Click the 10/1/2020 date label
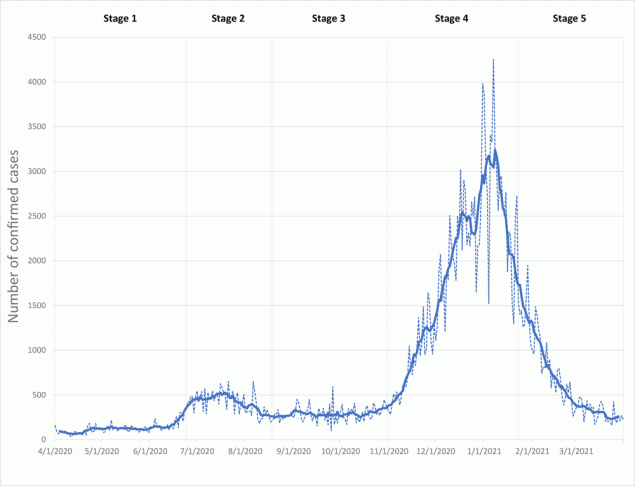The image size is (635, 486). 341,452
